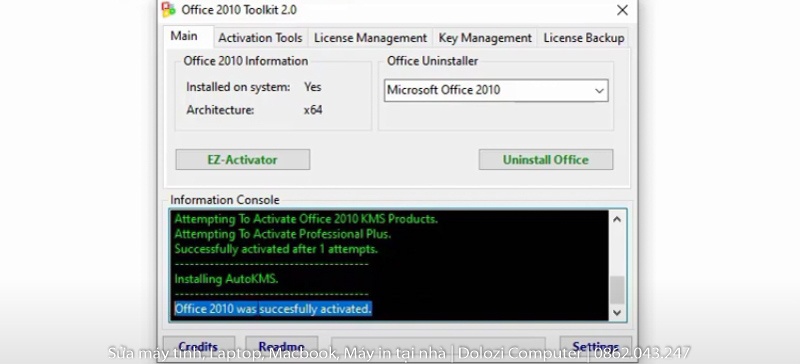Image resolution: width=800 pixels, height=364 pixels.
Task: Click the 'Office Uninstaller' group label
Action: tap(432, 61)
